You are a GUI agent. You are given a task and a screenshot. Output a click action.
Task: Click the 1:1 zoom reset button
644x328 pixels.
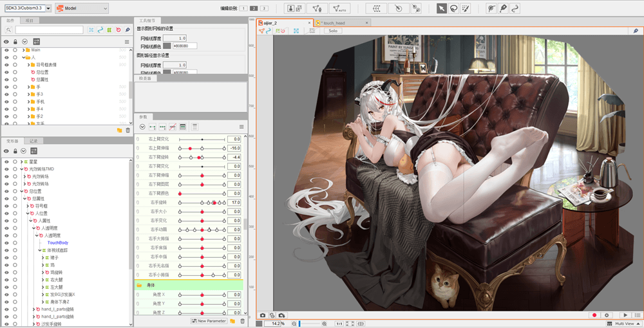339,324
